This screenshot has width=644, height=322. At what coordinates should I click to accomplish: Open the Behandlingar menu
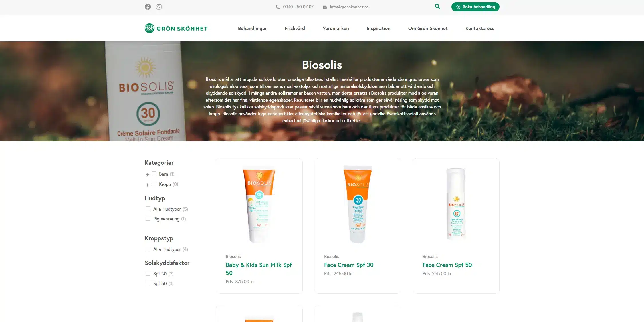[x=252, y=28]
